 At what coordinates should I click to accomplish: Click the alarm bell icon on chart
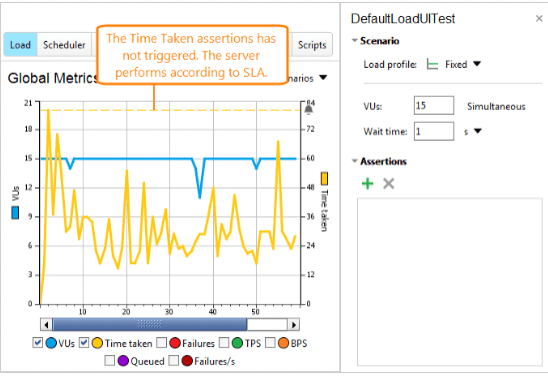pos(309,110)
